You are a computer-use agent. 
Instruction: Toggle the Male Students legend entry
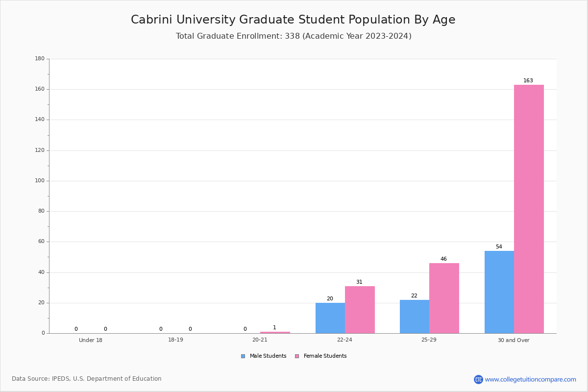click(x=264, y=356)
